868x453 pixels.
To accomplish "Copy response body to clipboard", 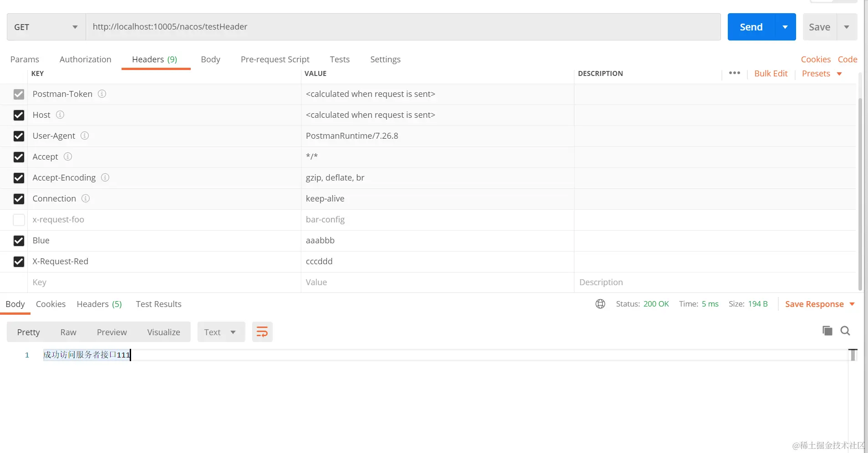I will coord(827,331).
